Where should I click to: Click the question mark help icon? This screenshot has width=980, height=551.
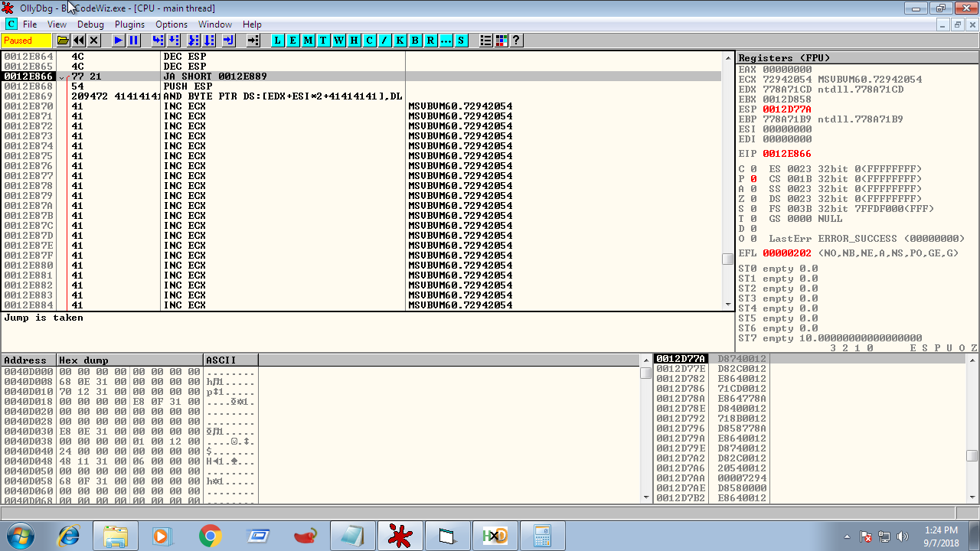(517, 41)
